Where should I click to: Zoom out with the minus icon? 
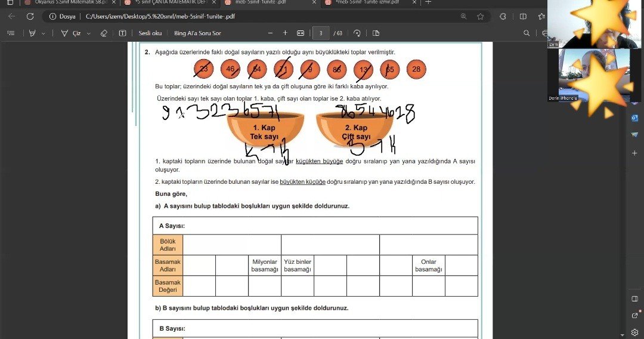[270, 33]
